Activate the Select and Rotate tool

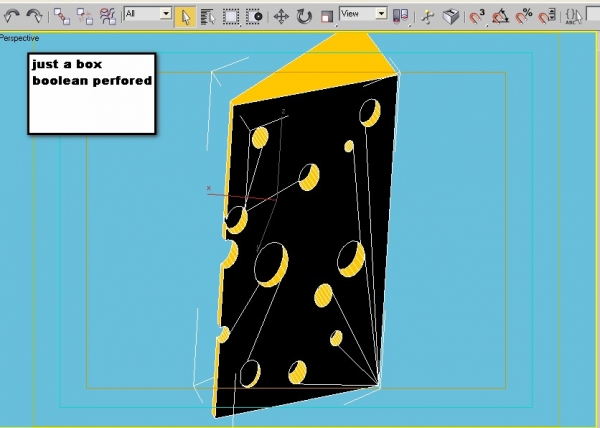pos(304,17)
